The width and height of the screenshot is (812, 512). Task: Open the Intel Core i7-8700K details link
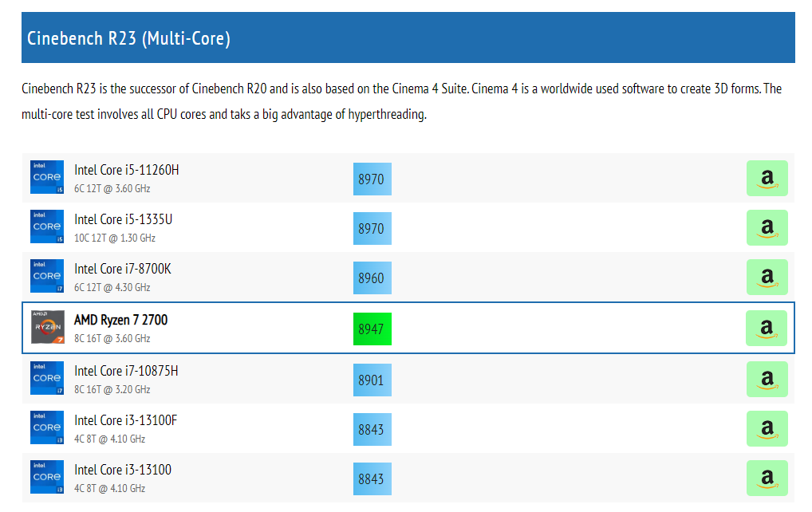pos(123,269)
